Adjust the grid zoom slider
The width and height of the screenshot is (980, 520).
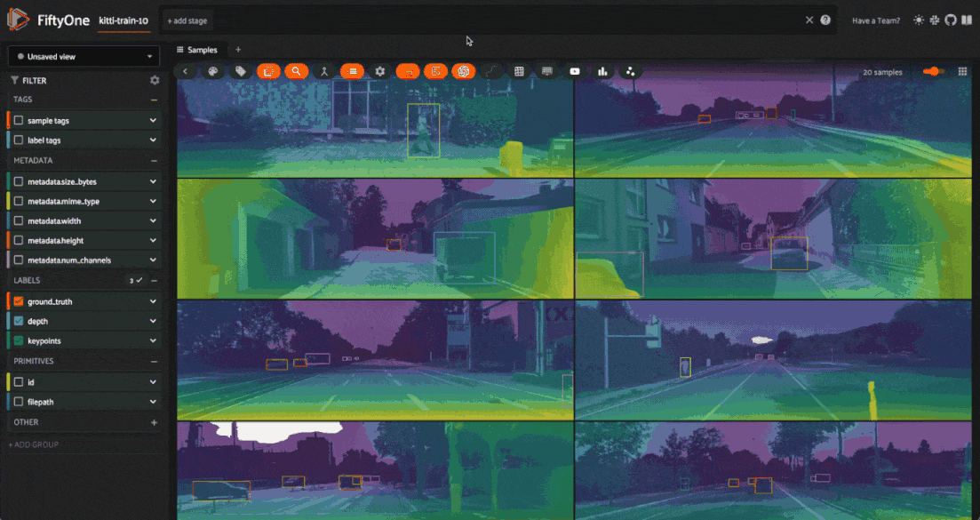(934, 72)
